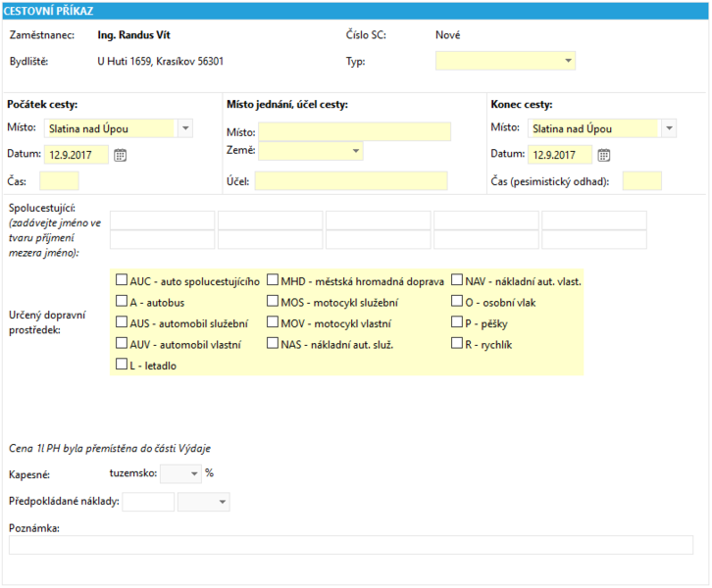Viewport: 712px width, 588px height.
Task: Click end Datum field 12.9.2017
Action: pyautogui.click(x=560, y=155)
